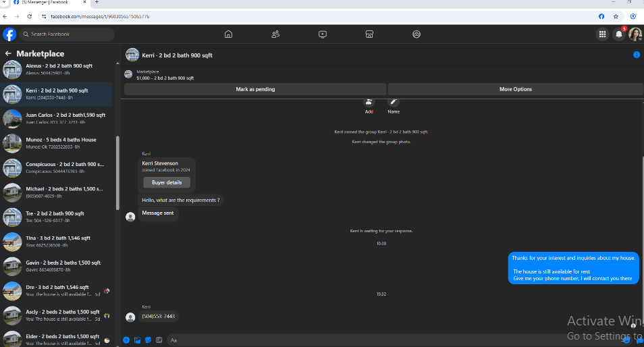Click the Add people icon
Image resolution: width=644 pixels, height=347 pixels.
(369, 102)
